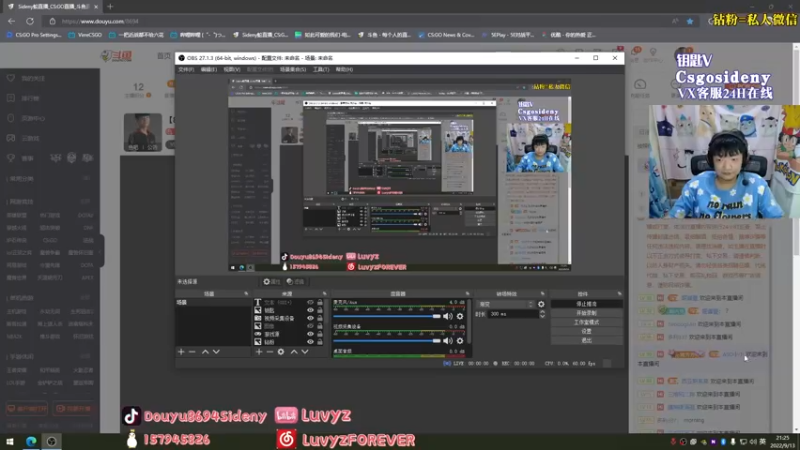The width and height of the screenshot is (800, 450).
Task: Open the 视图(V) menu in OBS
Action: point(232,69)
